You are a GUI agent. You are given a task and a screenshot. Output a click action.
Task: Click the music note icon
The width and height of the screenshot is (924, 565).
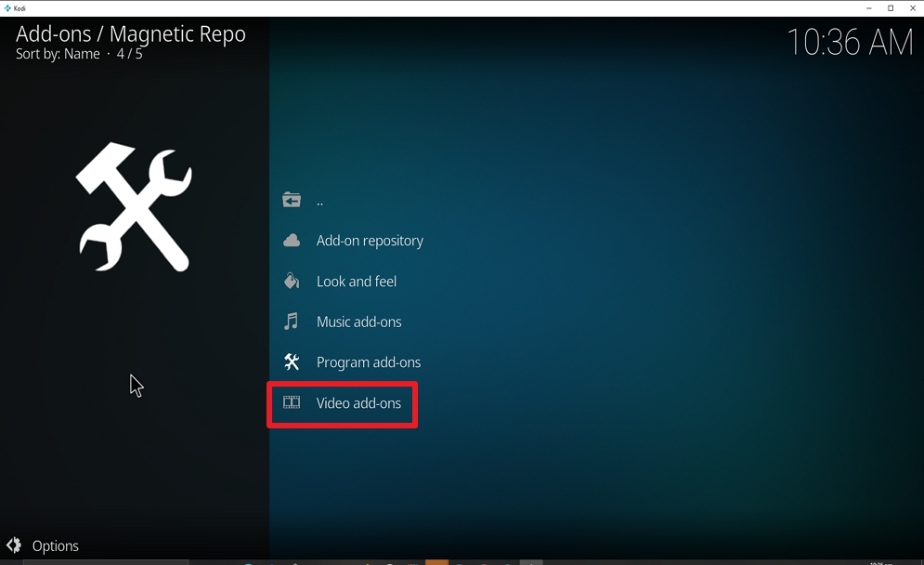pos(291,322)
